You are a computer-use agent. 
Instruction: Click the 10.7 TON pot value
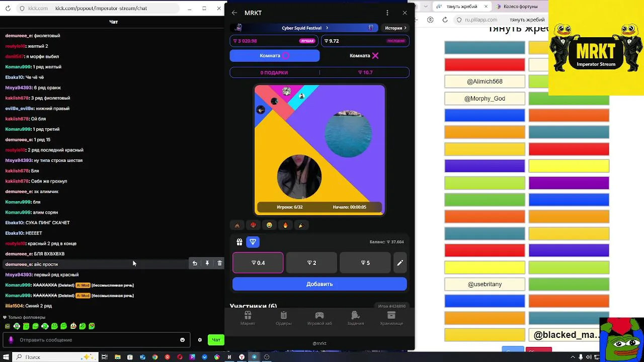pyautogui.click(x=365, y=72)
